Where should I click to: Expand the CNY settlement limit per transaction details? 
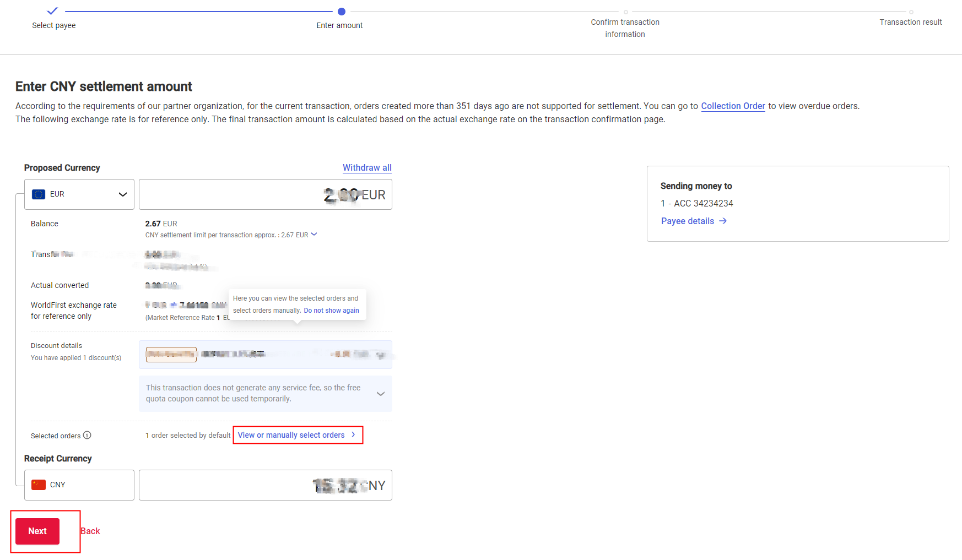[314, 235]
